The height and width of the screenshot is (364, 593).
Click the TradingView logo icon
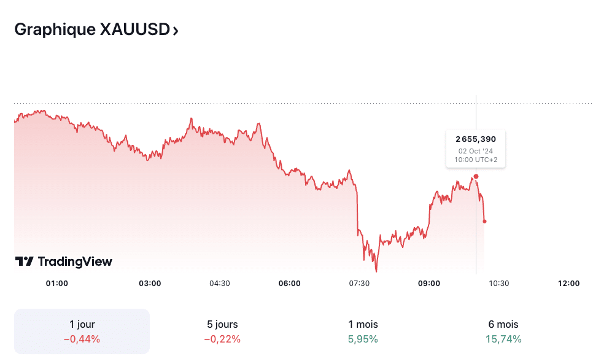click(25, 261)
